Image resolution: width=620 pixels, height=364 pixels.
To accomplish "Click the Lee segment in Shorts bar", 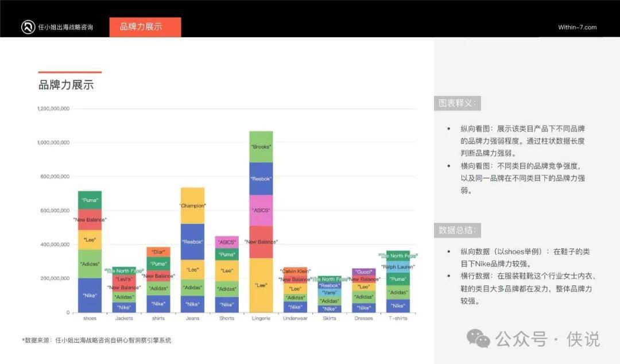I will click(x=227, y=271).
